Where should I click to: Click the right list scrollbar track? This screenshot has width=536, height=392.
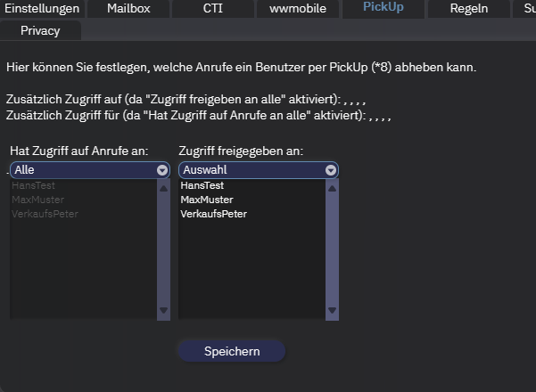pyautogui.click(x=332, y=249)
